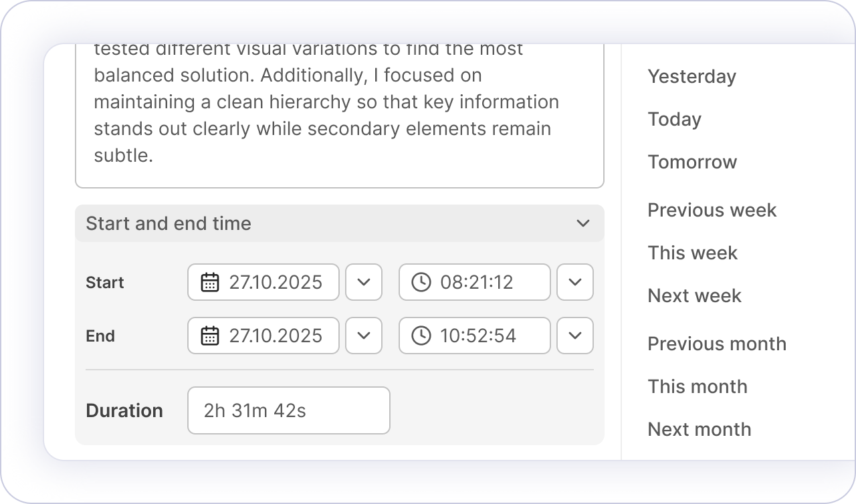The image size is (856, 504).
Task: Collapse the Start and end time section
Action: pos(582,223)
